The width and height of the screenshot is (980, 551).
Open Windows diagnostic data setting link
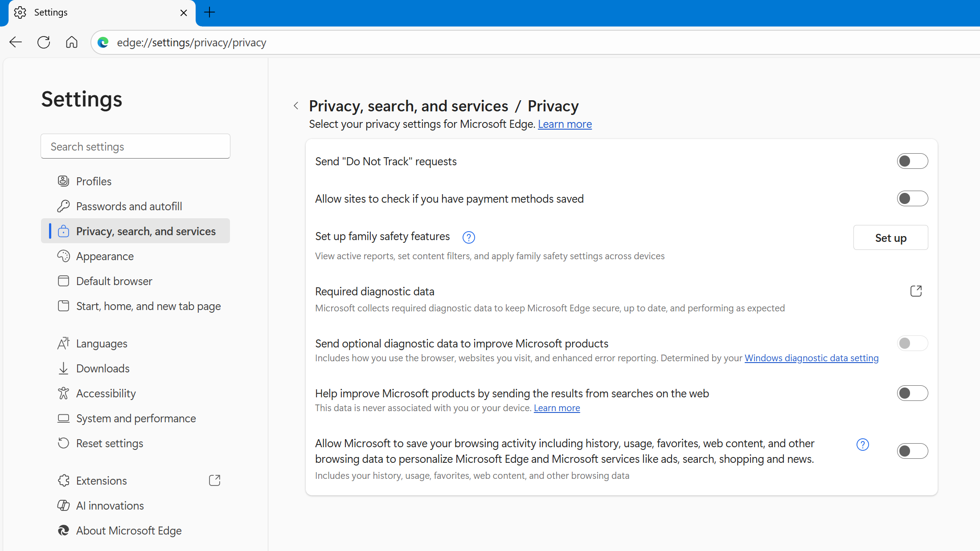point(811,358)
